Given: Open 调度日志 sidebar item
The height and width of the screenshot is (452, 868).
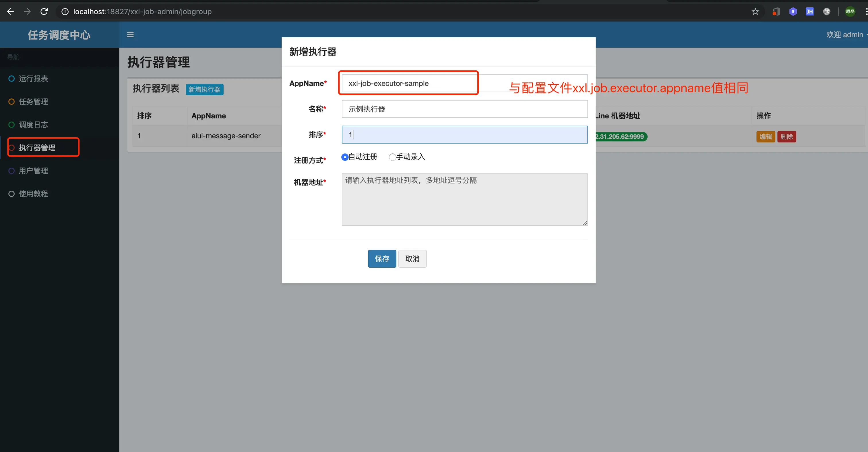Looking at the screenshot, I should click(x=33, y=125).
